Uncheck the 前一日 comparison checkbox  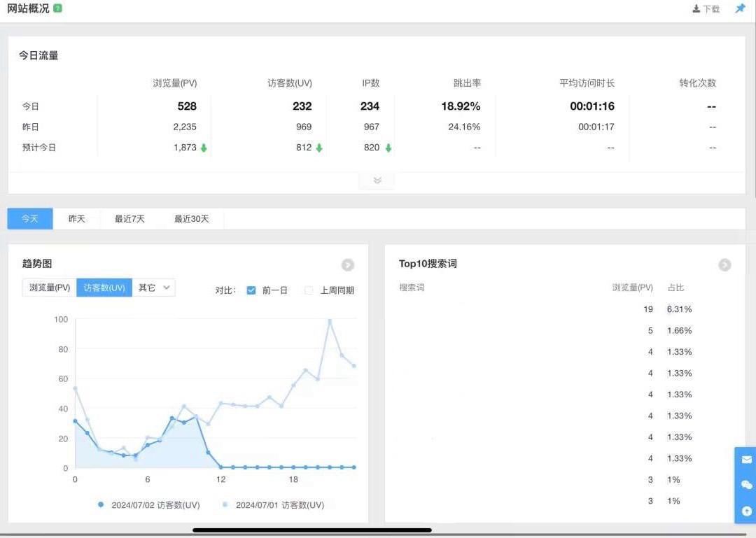251,290
